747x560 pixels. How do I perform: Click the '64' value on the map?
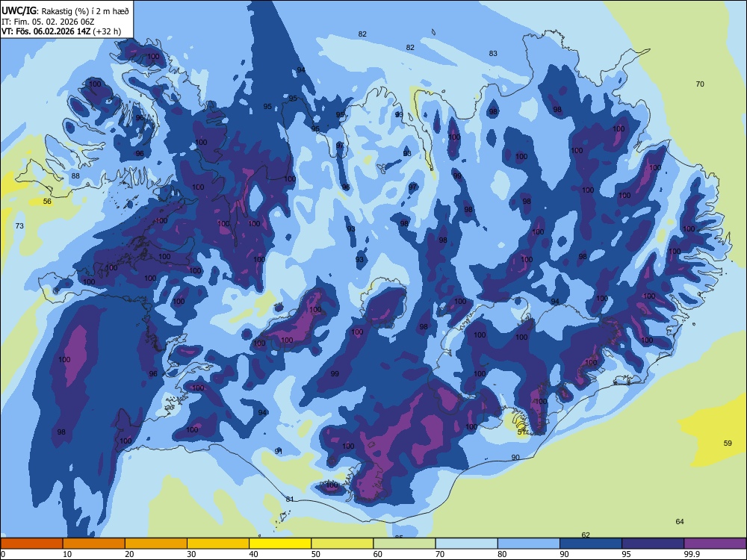click(680, 522)
